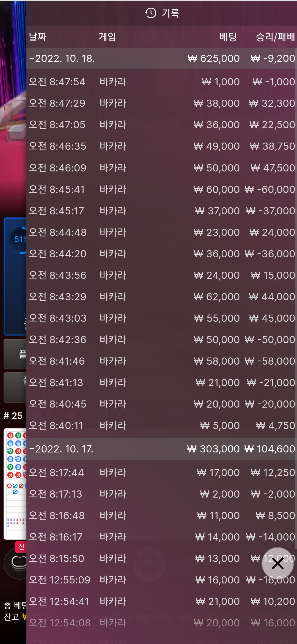Open the 오전 8:17:44 record entry
Screen dimensions: 297x644
(x=162, y=473)
